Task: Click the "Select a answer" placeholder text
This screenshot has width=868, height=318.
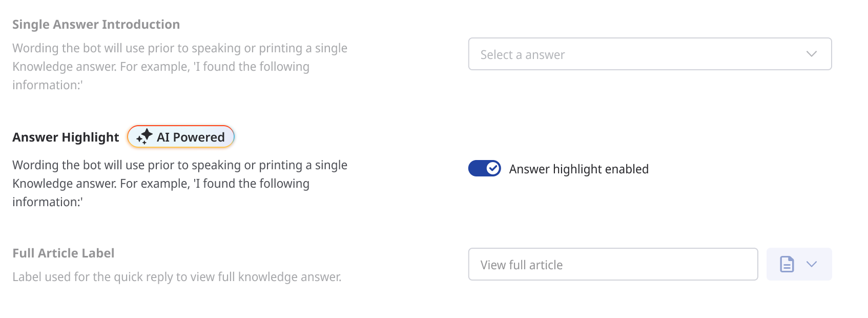Action: tap(522, 55)
